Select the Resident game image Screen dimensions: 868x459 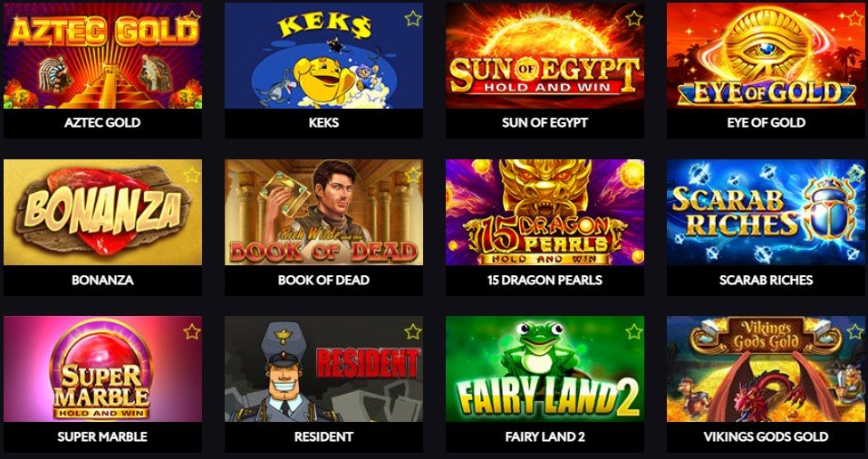323,368
